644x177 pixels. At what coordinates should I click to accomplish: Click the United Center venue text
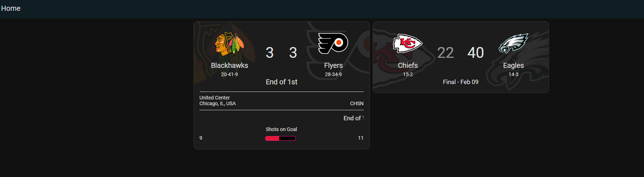coord(215,98)
